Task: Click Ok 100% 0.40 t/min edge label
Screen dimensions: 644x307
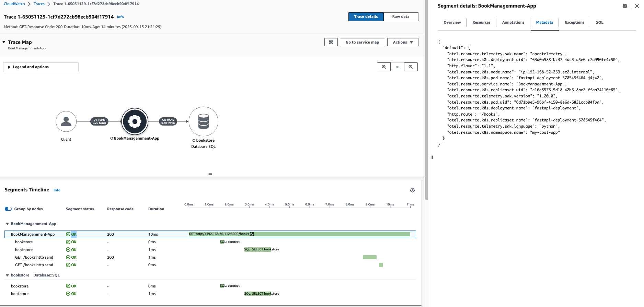Action: point(168,121)
